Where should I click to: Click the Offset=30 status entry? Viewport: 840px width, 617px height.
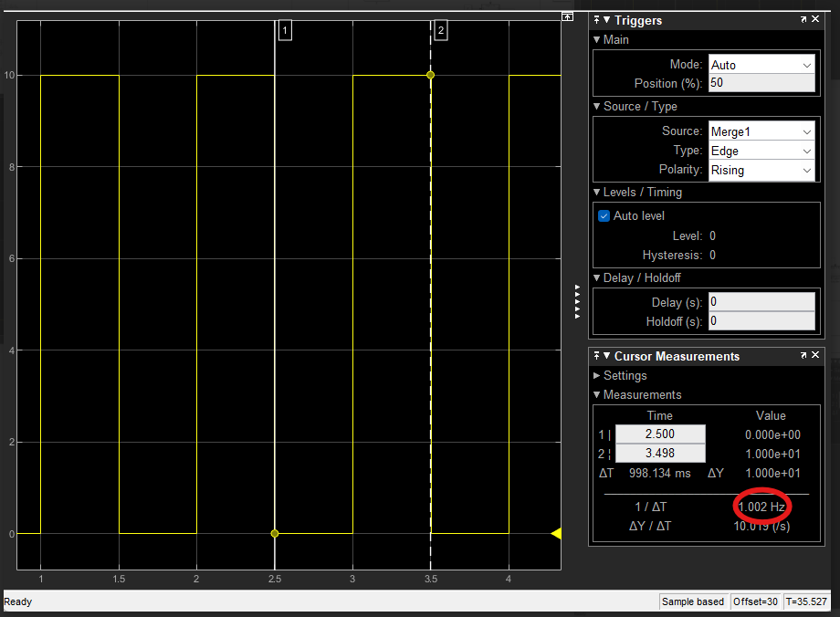(x=755, y=601)
